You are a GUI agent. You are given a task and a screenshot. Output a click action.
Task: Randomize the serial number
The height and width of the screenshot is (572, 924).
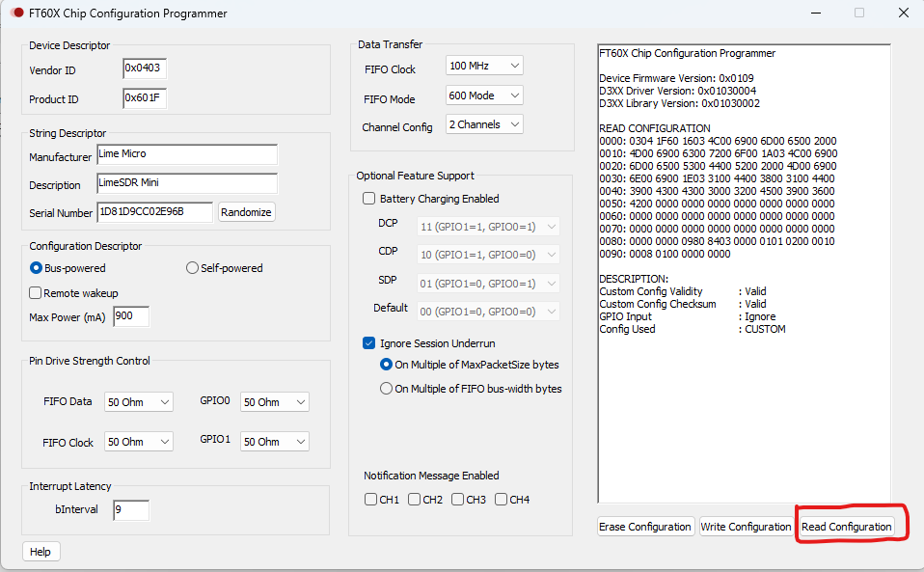click(x=246, y=212)
